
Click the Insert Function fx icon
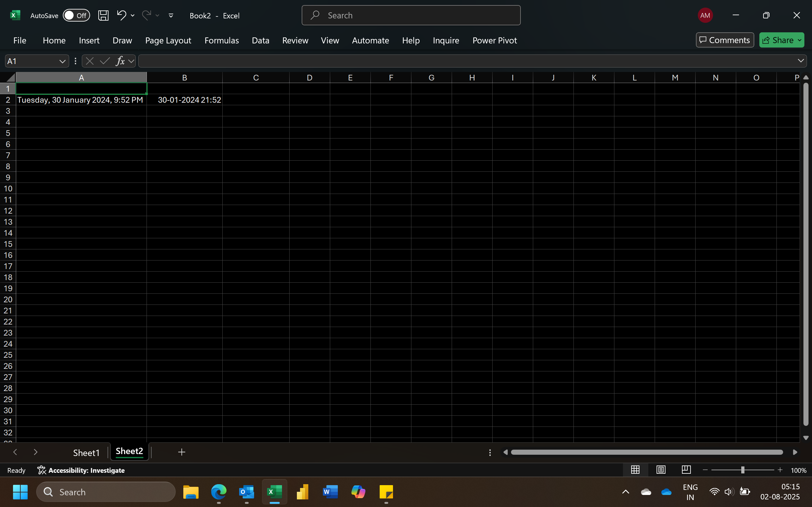pos(120,61)
